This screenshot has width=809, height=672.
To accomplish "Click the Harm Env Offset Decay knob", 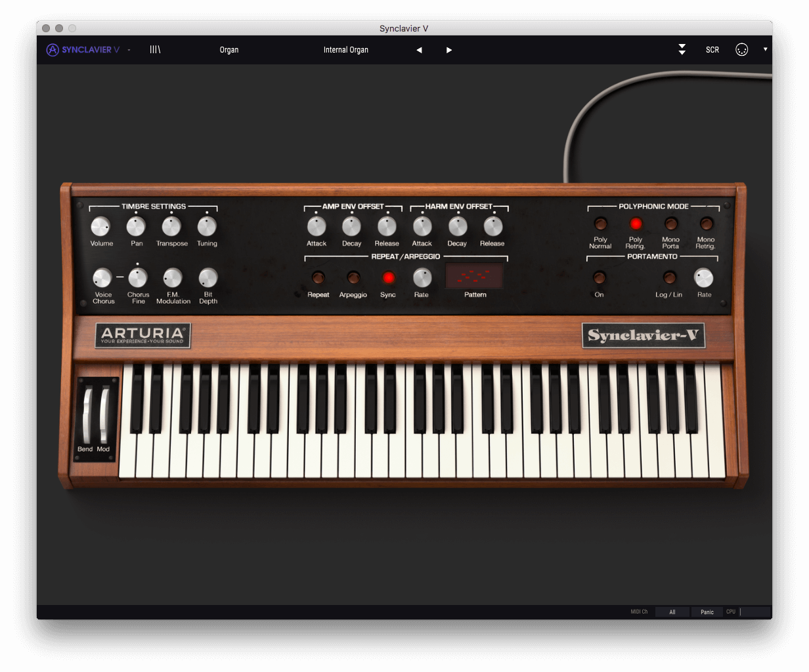I will (x=458, y=227).
